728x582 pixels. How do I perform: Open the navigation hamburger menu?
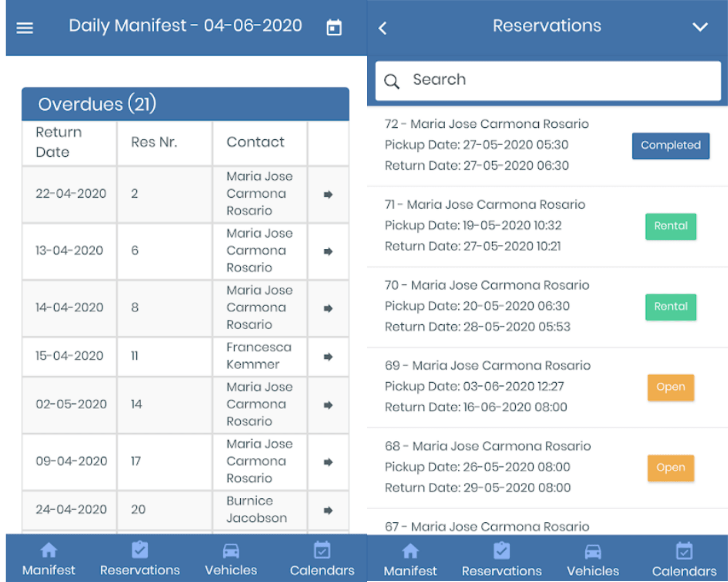click(24, 27)
